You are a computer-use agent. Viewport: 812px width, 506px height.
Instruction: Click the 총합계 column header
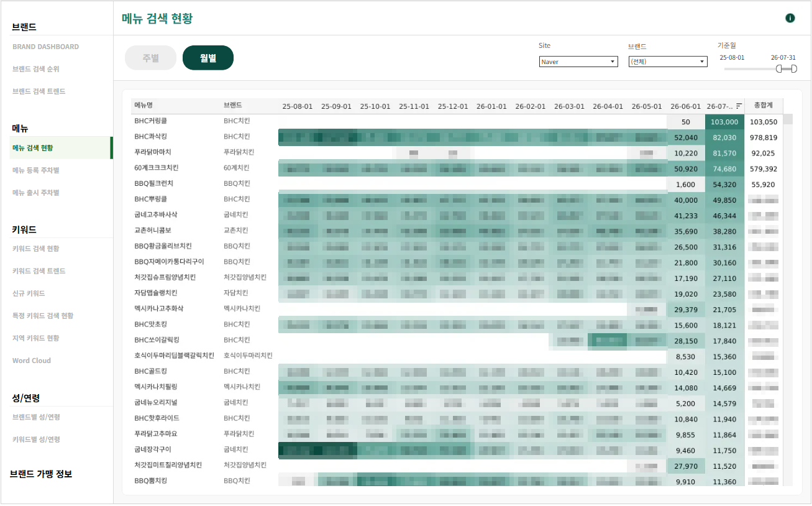(x=764, y=106)
